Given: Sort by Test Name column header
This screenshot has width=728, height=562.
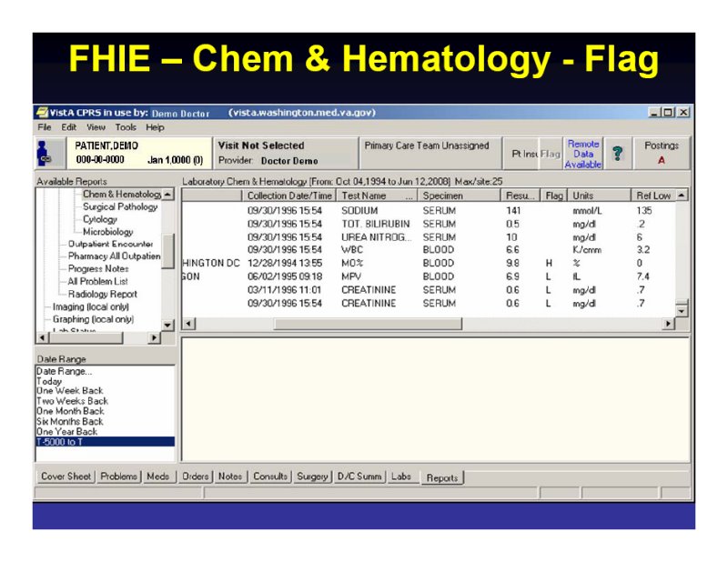Looking at the screenshot, I should 377,196.
